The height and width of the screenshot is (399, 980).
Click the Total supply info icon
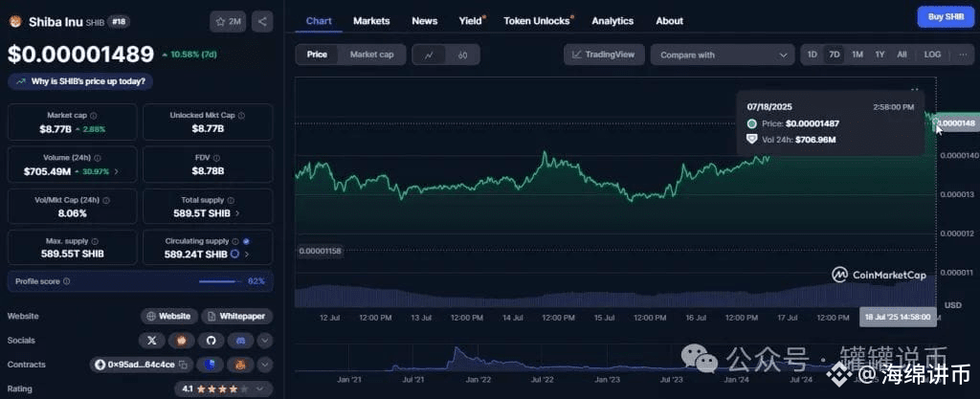point(231,200)
